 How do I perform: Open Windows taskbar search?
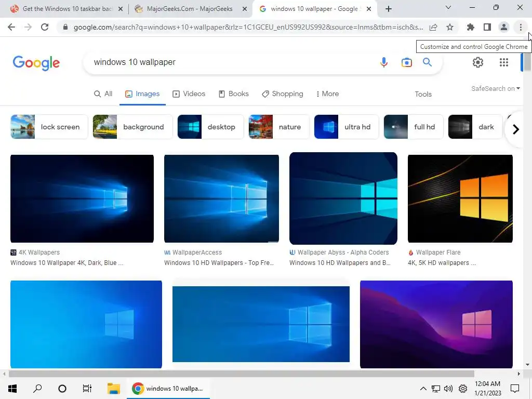pos(37,389)
